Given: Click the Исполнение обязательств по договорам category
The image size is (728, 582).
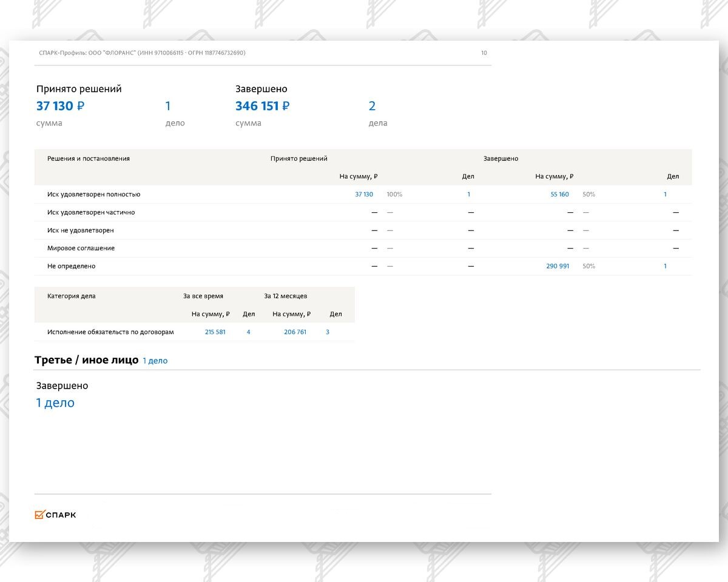Looking at the screenshot, I should (110, 332).
